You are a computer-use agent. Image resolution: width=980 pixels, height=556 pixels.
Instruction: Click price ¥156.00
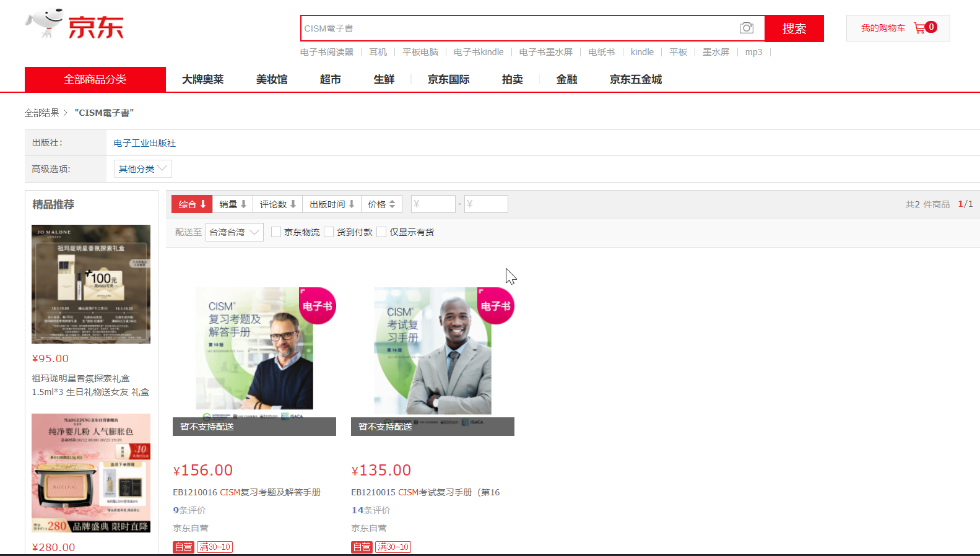pyautogui.click(x=203, y=471)
